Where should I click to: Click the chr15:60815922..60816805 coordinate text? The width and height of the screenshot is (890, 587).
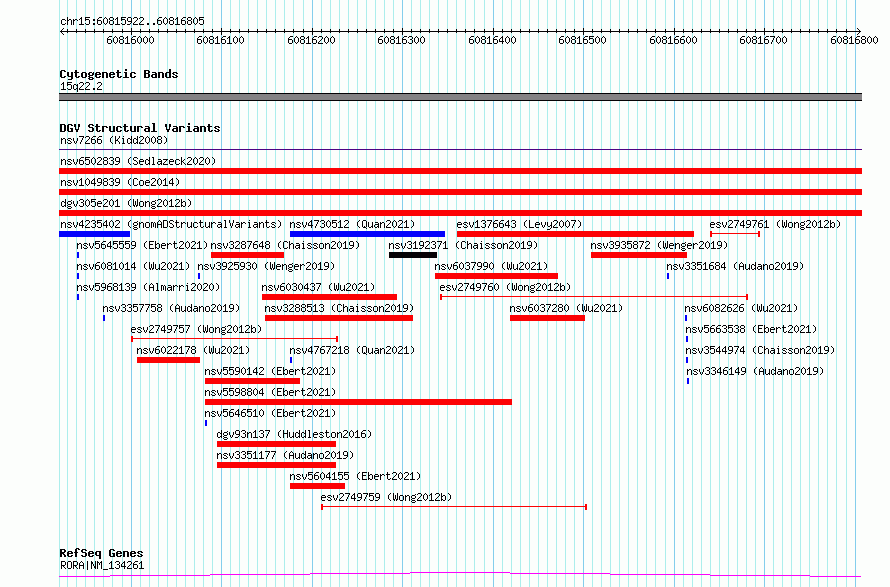click(x=132, y=22)
